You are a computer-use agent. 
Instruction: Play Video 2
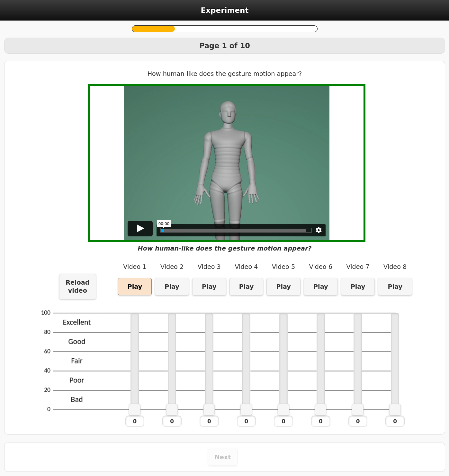click(x=172, y=287)
